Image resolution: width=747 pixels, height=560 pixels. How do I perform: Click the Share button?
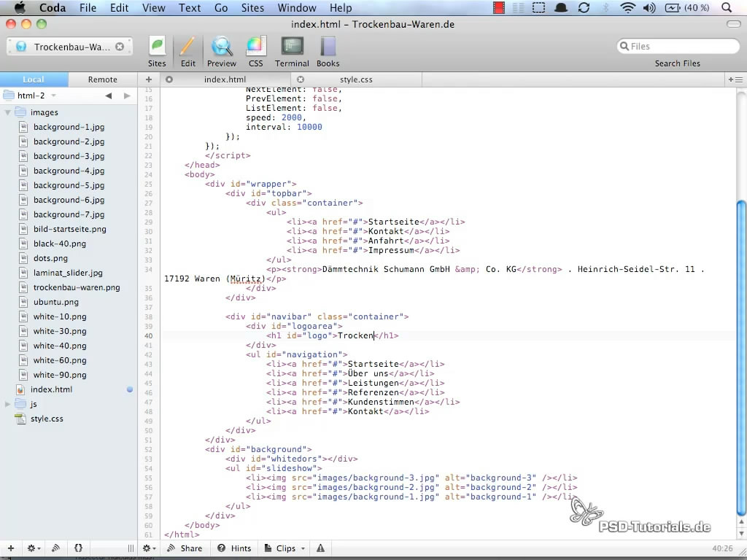pyautogui.click(x=185, y=548)
